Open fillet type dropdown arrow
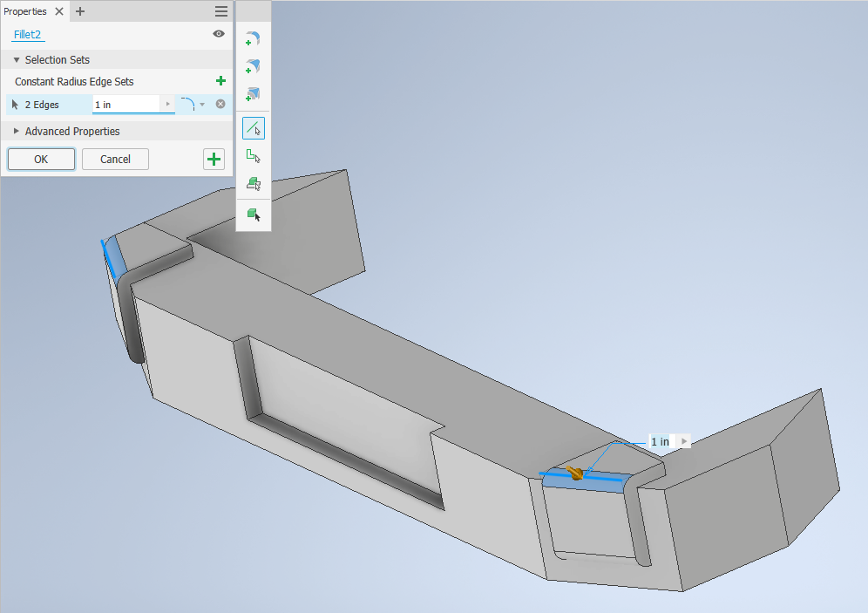The width and height of the screenshot is (868, 613). pos(202,105)
